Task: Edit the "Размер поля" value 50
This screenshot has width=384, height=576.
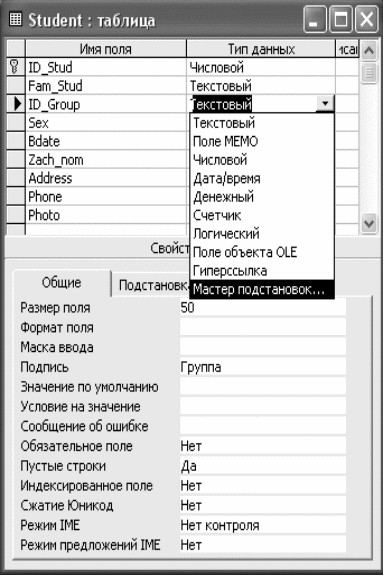Action: 263,307
